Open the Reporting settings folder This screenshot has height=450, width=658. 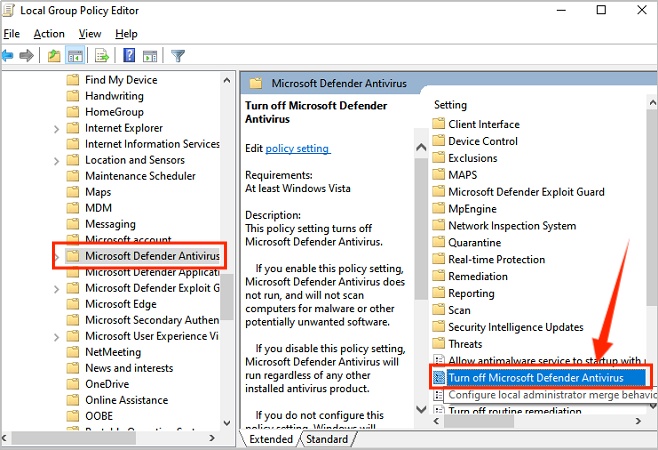pos(471,293)
